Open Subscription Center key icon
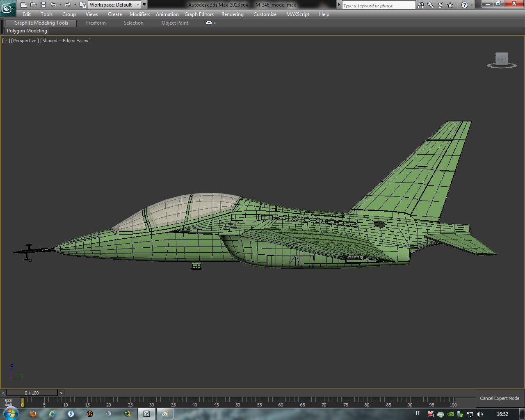 point(431,5)
